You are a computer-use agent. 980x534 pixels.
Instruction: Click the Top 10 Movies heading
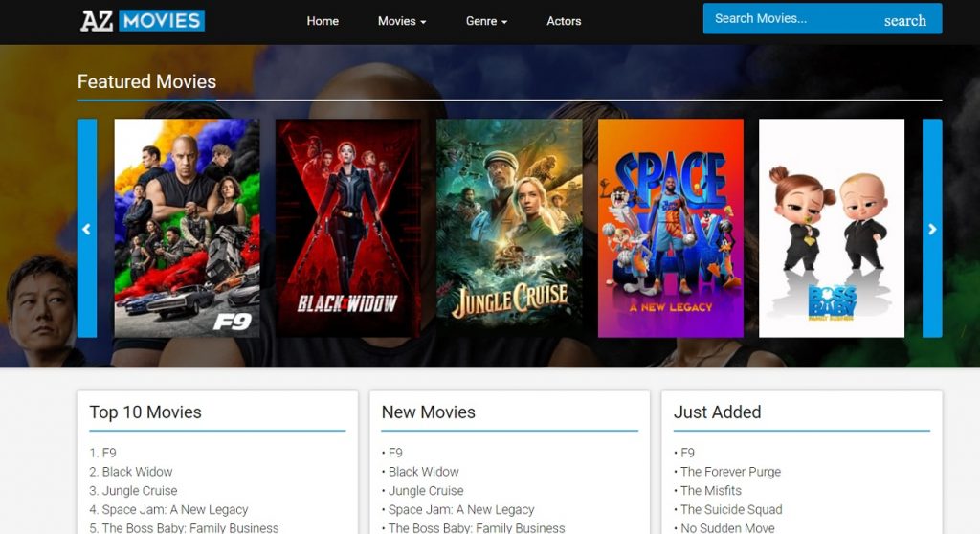(x=145, y=412)
